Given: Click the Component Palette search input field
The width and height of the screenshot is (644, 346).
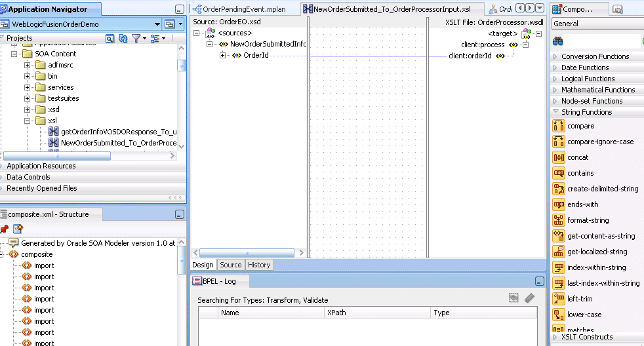Looking at the screenshot, I should tap(601, 41).
